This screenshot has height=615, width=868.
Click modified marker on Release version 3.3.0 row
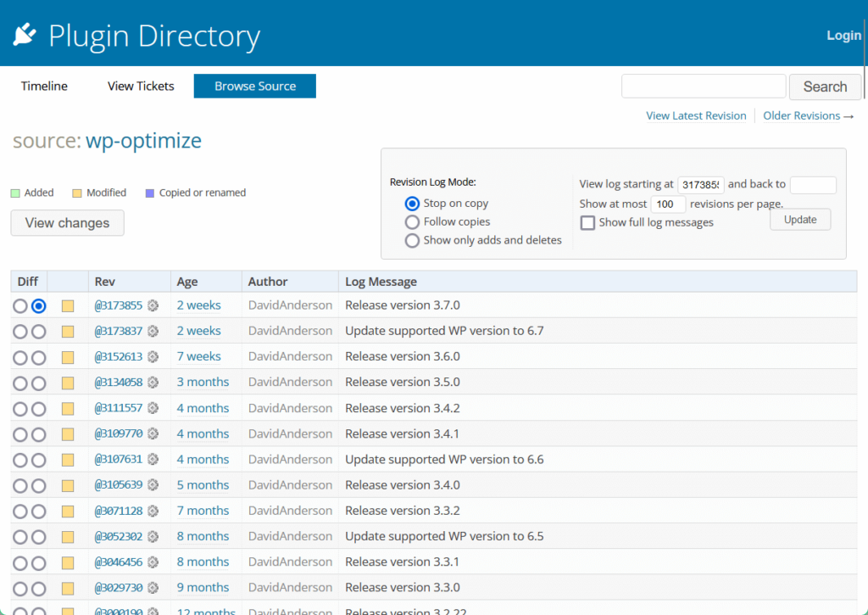pos(68,589)
